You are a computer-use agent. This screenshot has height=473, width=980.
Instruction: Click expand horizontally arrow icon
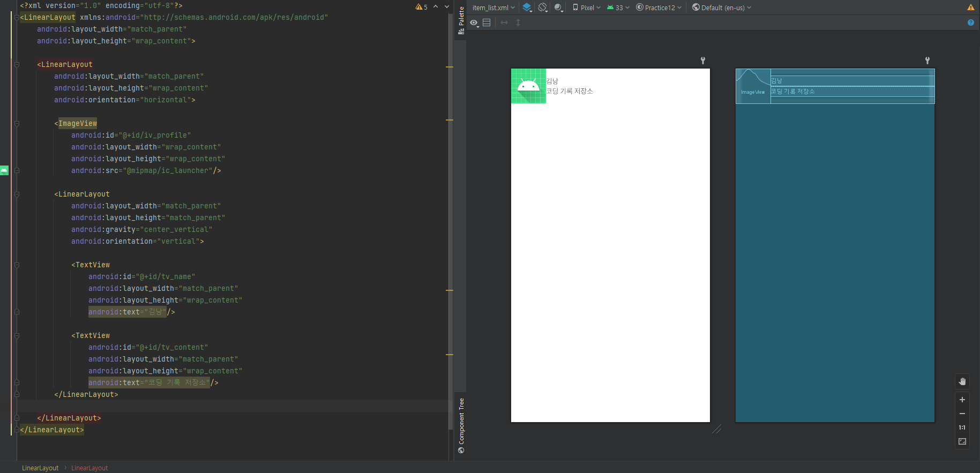pos(504,22)
